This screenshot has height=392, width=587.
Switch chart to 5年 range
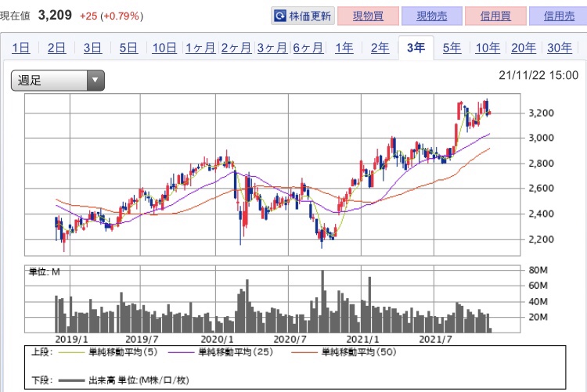[452, 48]
